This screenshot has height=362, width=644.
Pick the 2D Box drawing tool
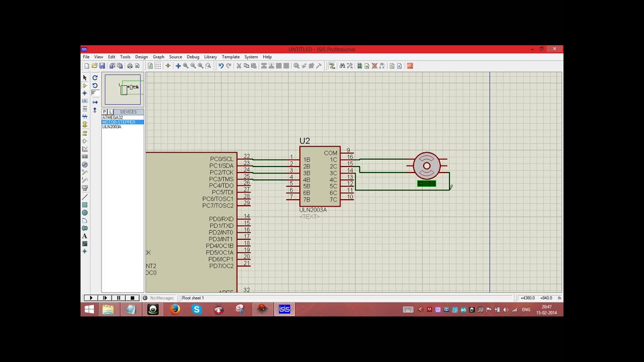85,205
